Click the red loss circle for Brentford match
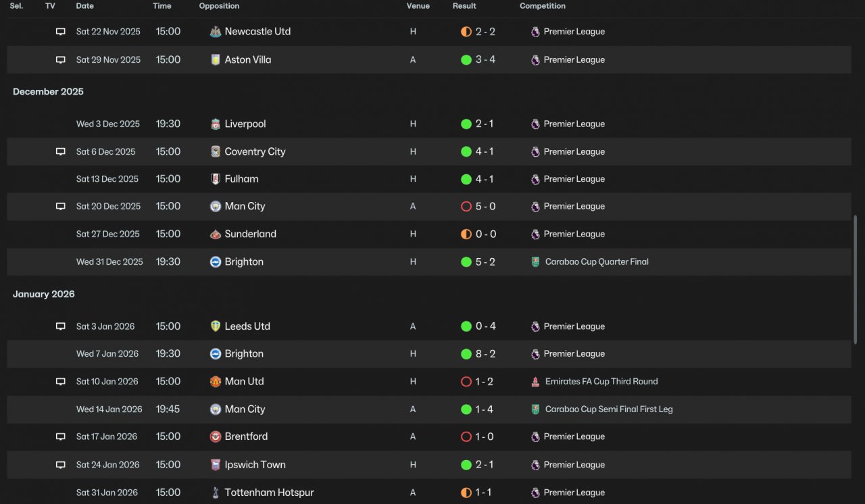 466,437
